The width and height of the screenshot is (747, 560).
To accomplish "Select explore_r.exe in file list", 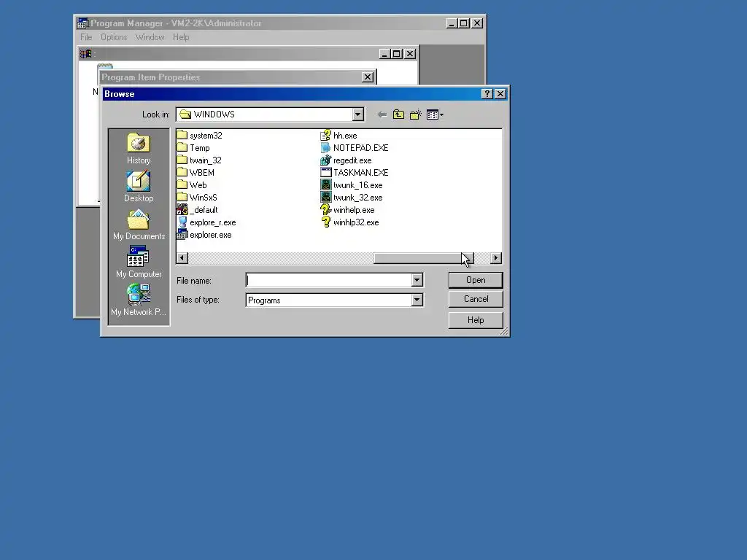I will (206, 222).
